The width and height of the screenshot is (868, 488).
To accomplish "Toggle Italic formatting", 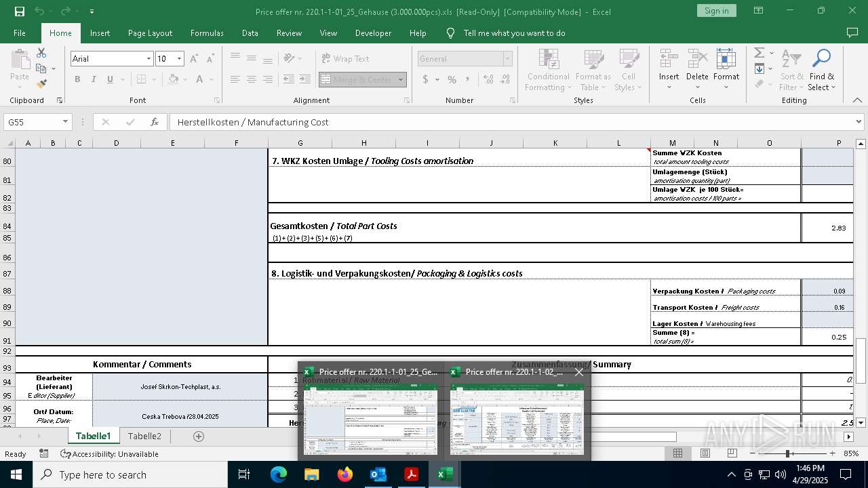I will [x=94, y=79].
